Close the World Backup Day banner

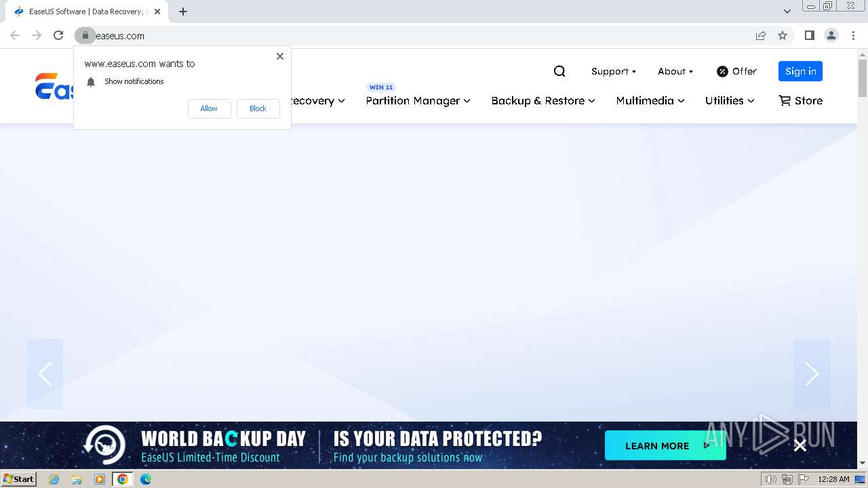tap(800, 445)
